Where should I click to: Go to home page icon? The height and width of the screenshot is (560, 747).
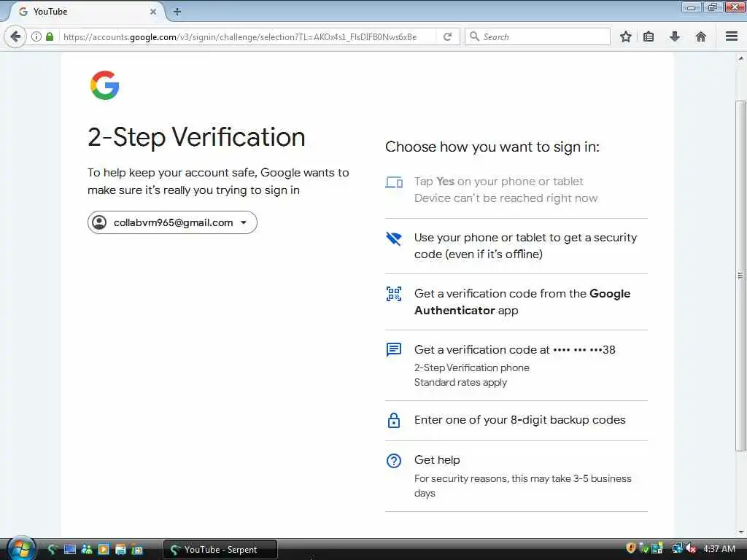click(x=700, y=36)
